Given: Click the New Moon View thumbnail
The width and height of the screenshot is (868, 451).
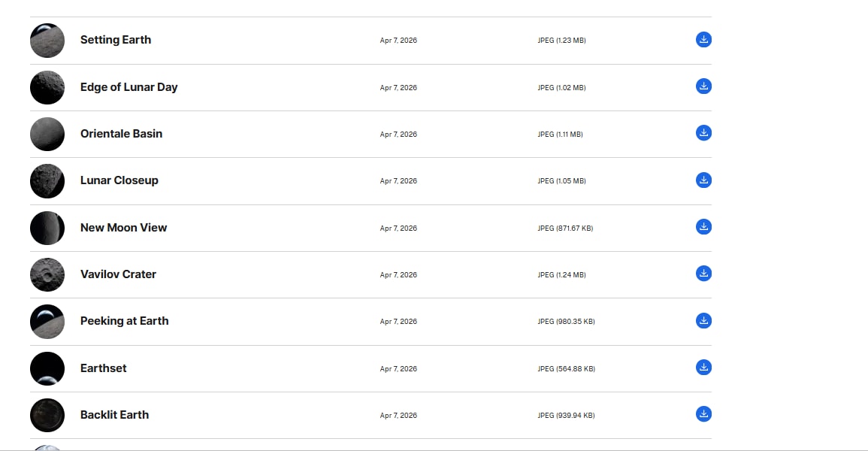Looking at the screenshot, I should (x=47, y=228).
